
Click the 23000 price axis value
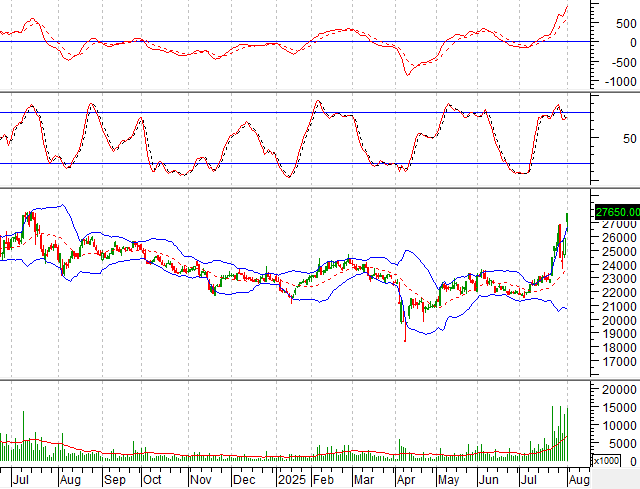619,279
